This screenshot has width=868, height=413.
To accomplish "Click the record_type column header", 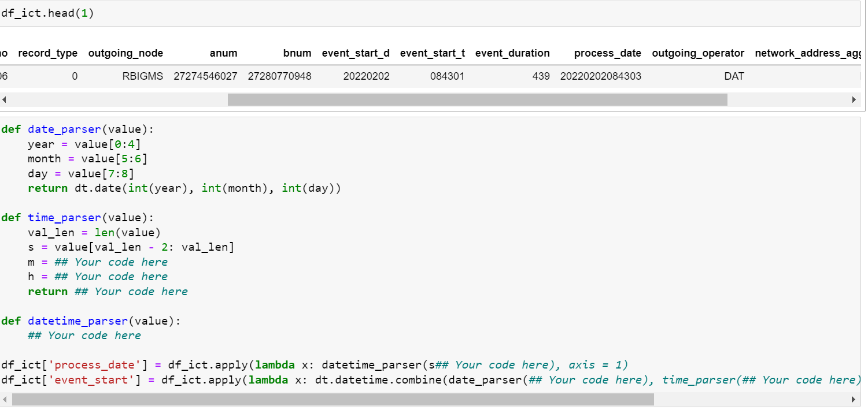I will 47,53.
